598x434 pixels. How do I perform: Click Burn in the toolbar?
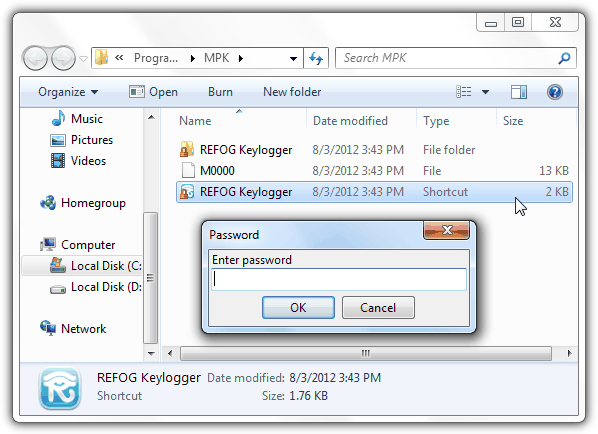(220, 92)
